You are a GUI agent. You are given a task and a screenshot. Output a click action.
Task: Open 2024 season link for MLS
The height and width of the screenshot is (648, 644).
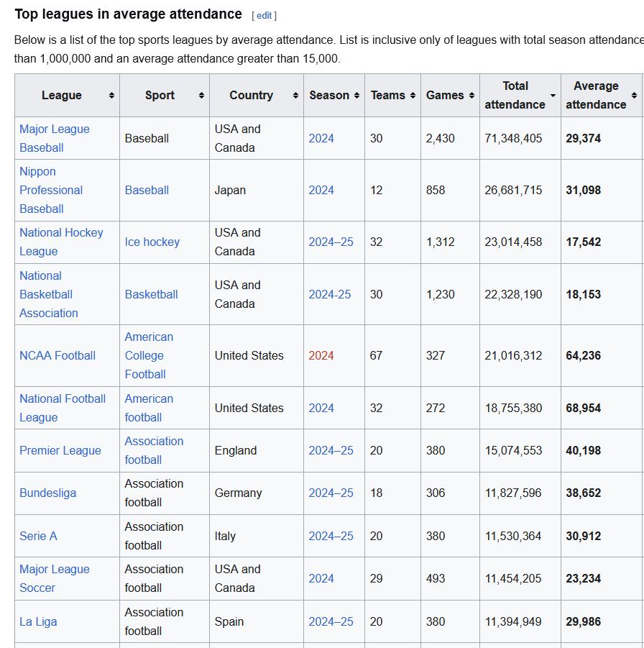click(x=321, y=578)
